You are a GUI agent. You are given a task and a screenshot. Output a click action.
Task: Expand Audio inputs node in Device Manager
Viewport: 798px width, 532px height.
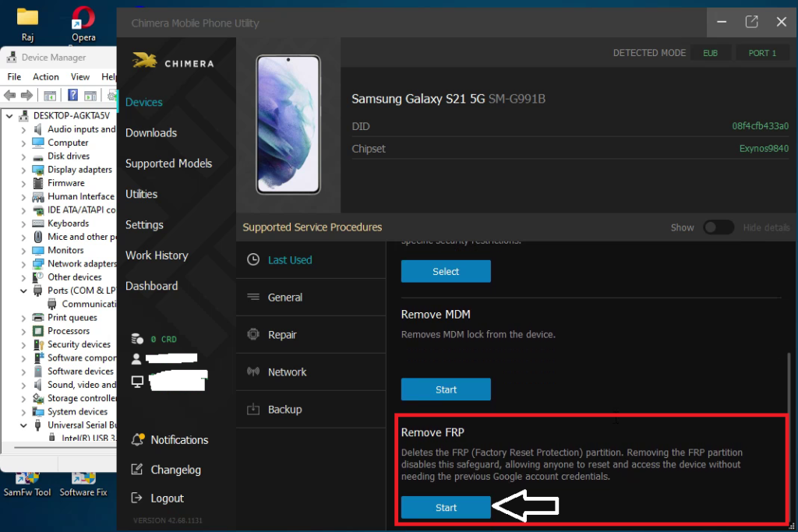pos(23,130)
